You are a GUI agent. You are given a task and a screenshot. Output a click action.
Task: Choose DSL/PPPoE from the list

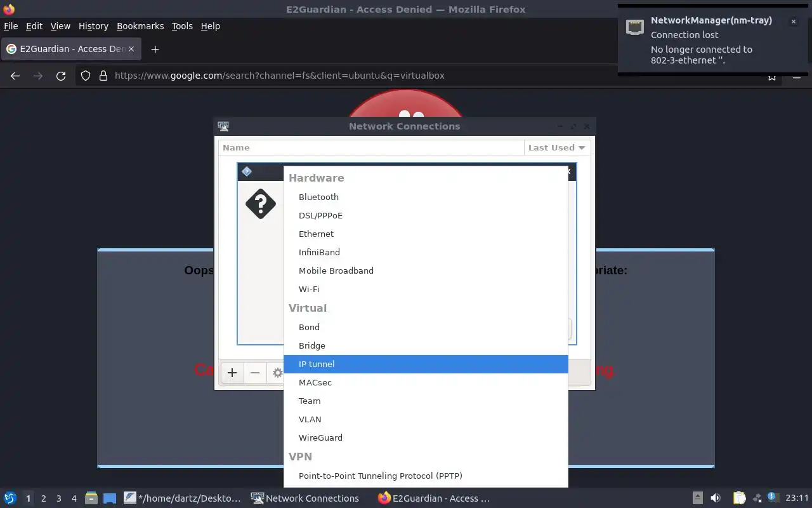click(426, 215)
